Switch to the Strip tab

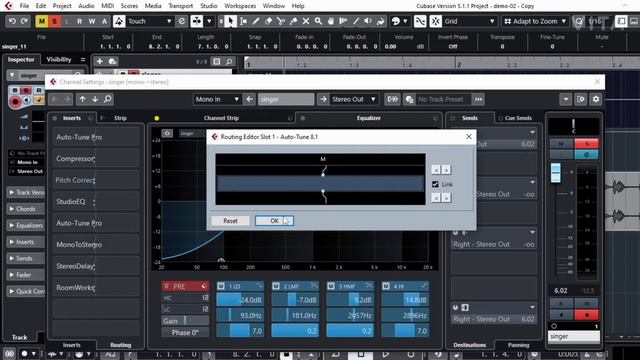coord(120,118)
